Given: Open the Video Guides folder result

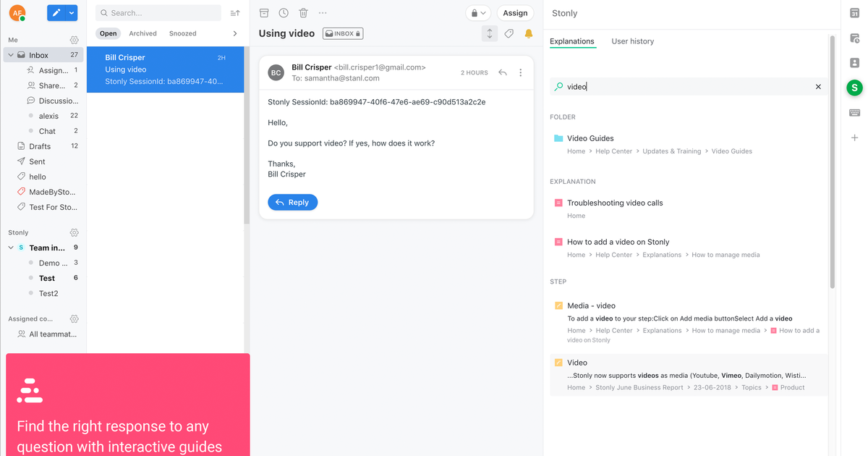Looking at the screenshot, I should 590,138.
